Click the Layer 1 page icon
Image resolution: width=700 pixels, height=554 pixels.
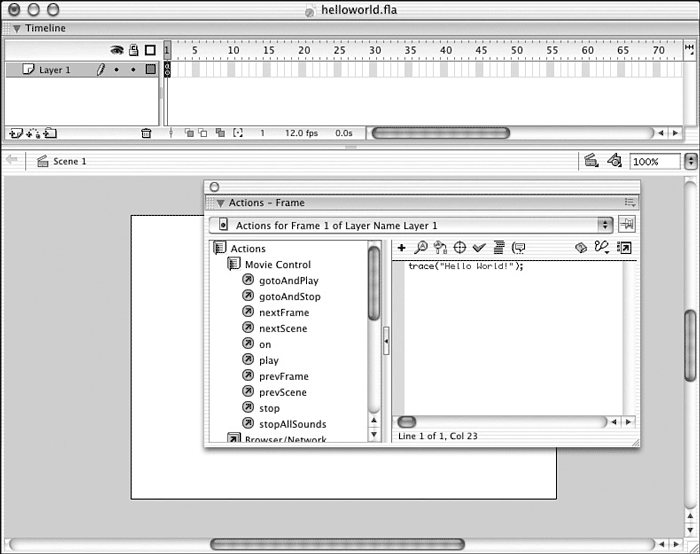coord(28,69)
